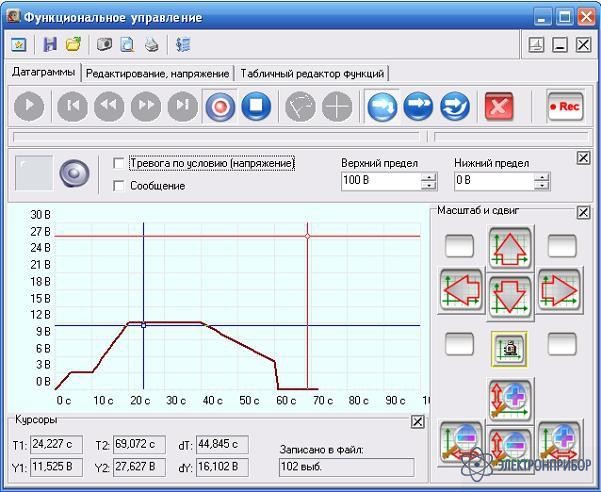Switch to 'Редактирование, напряжение' tab
The height and width of the screenshot is (492, 601).
tap(157, 73)
